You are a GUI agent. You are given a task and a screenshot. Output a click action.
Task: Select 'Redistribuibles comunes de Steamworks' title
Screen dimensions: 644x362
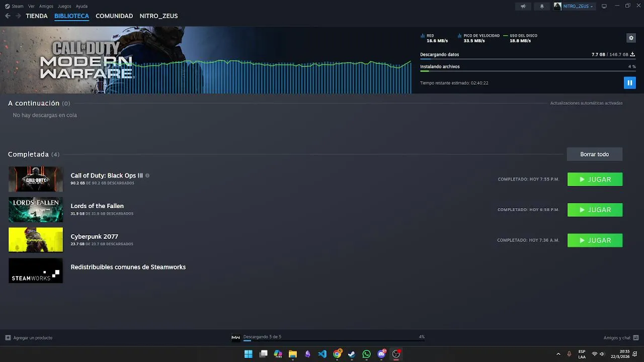(x=128, y=267)
